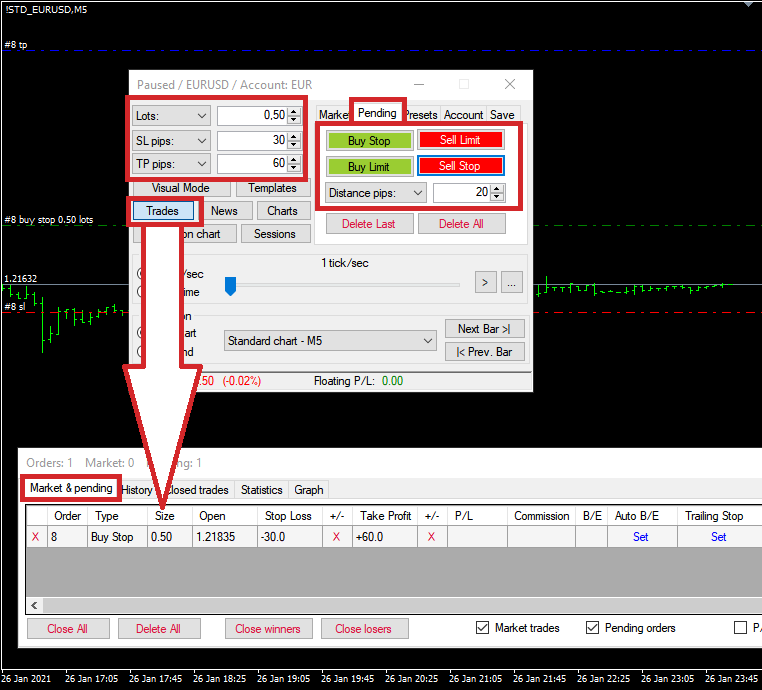Click the Delete Last button
762x690 pixels.
coord(369,224)
